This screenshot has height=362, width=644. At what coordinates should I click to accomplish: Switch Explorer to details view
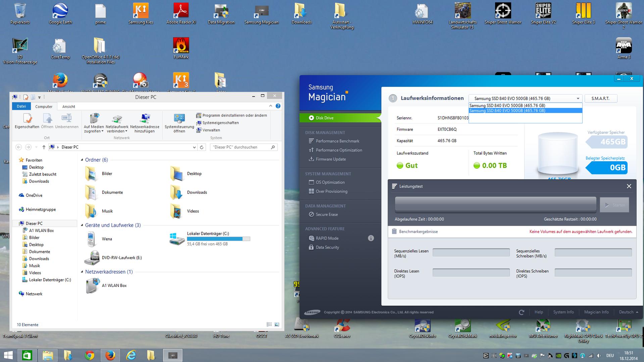pyautogui.click(x=269, y=324)
